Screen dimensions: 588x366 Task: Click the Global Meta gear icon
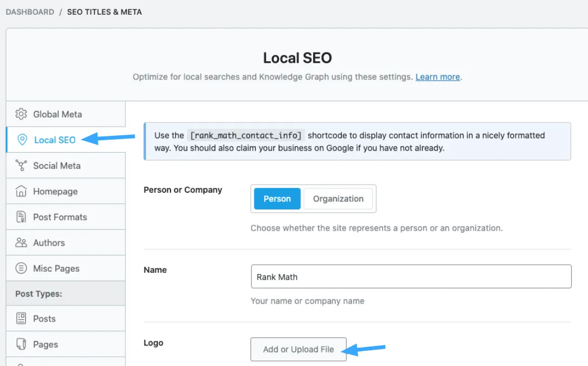point(21,114)
